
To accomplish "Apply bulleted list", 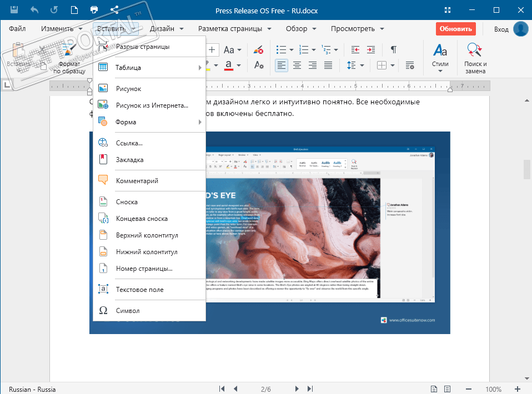I will tap(281, 50).
